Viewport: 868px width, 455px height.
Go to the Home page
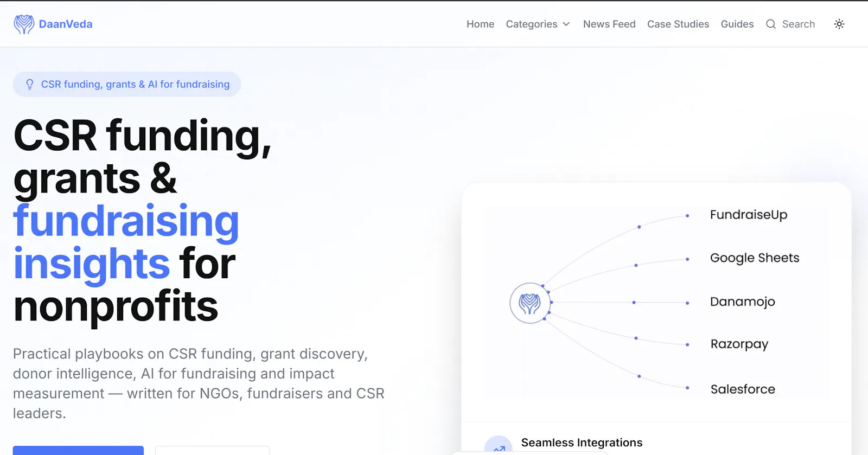480,24
